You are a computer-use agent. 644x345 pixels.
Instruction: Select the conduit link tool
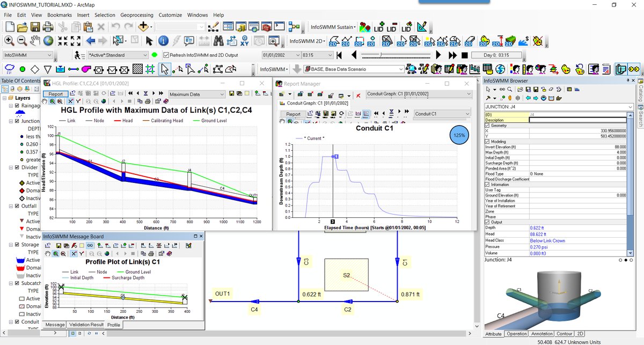[x=74, y=69]
